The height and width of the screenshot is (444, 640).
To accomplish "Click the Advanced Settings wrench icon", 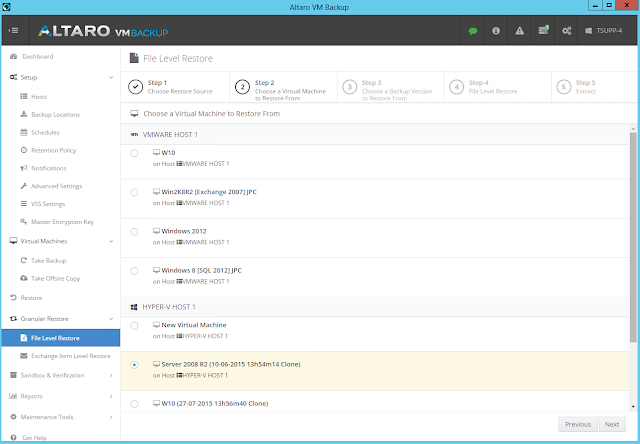I will click(x=24, y=186).
